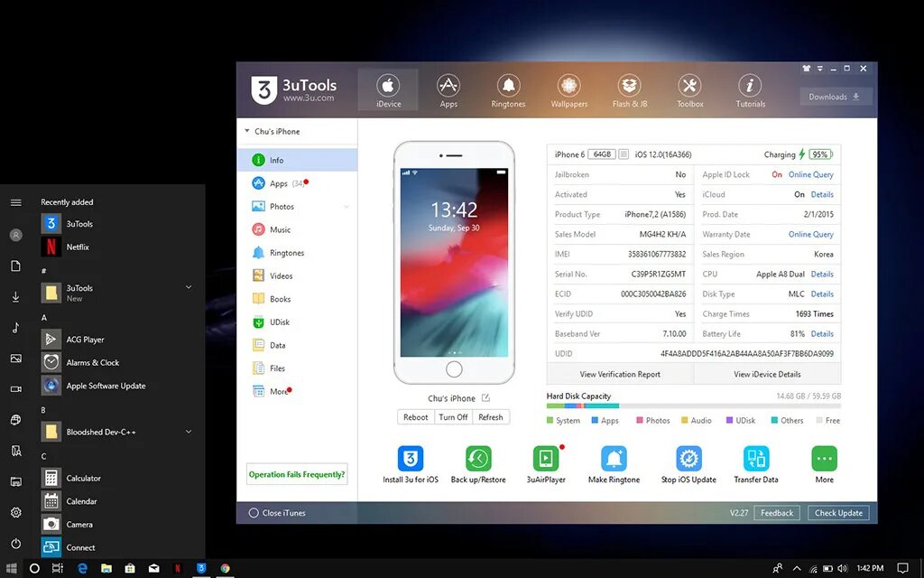Launch 3uAirPlayer
This screenshot has width=924, height=578.
tap(546, 465)
